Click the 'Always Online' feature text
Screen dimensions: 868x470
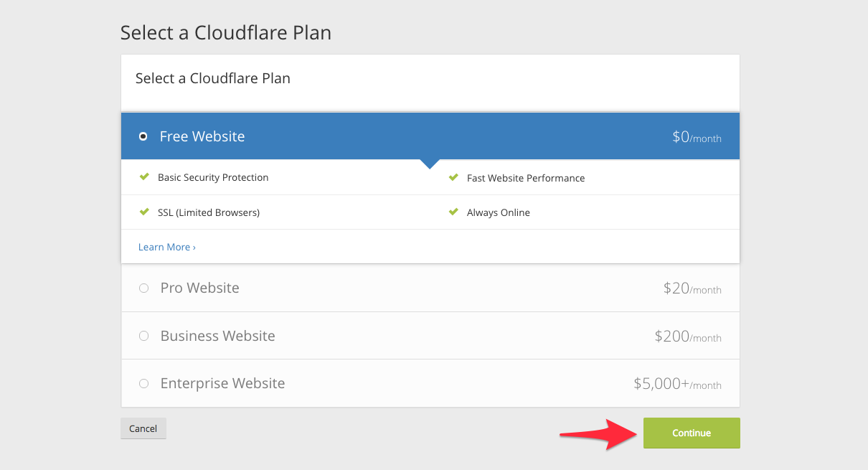coord(499,212)
